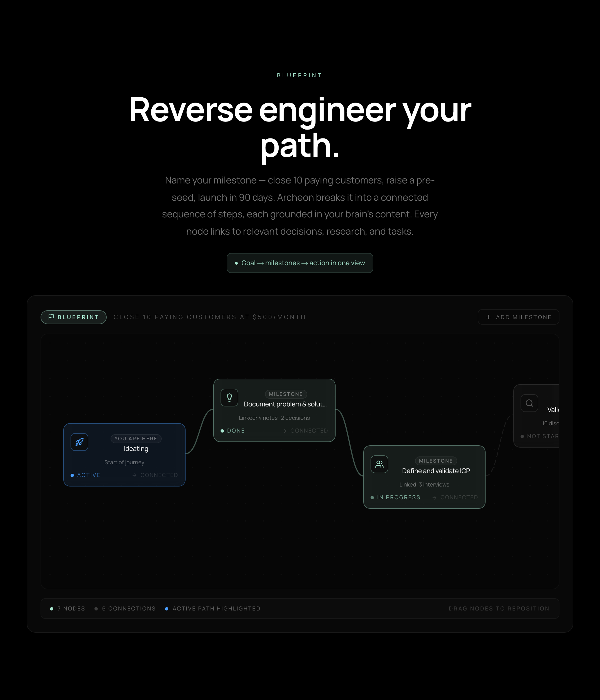Click the flag icon in the Blueprint badge

click(51, 317)
